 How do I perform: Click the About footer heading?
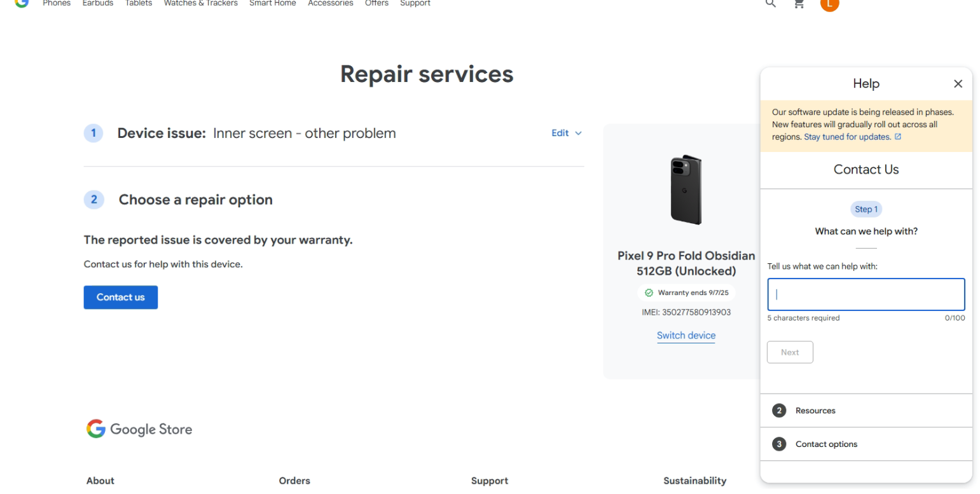[x=100, y=481]
